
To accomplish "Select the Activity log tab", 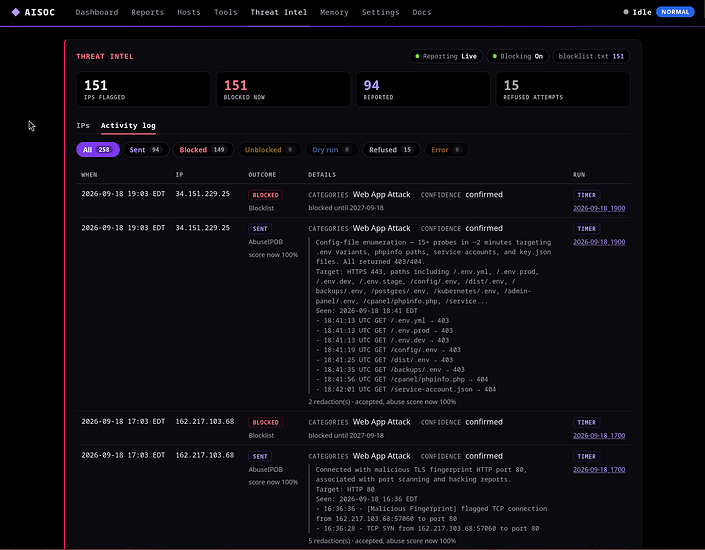I will tap(128, 125).
